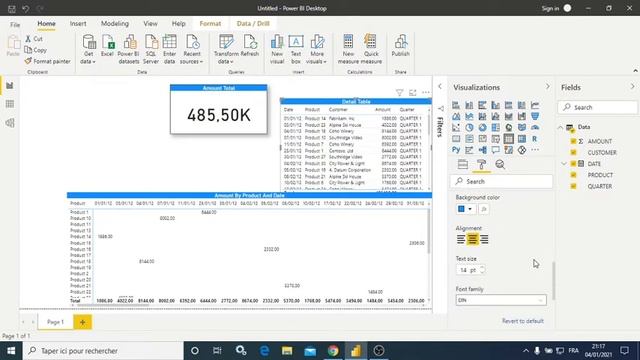
Task: Click the visual header filter icon
Action: pyautogui.click(x=400, y=93)
